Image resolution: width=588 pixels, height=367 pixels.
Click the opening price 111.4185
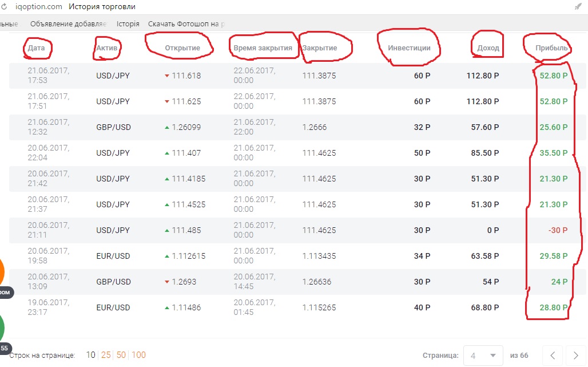click(x=189, y=179)
